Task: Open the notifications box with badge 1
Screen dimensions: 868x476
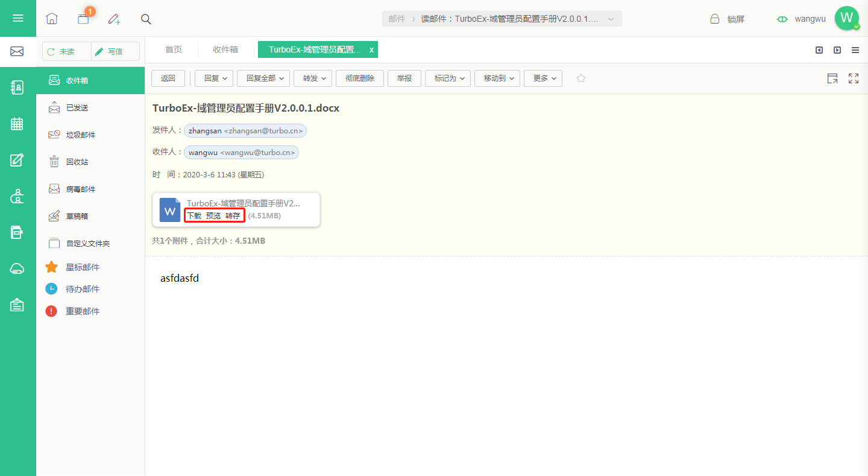Action: [84, 19]
